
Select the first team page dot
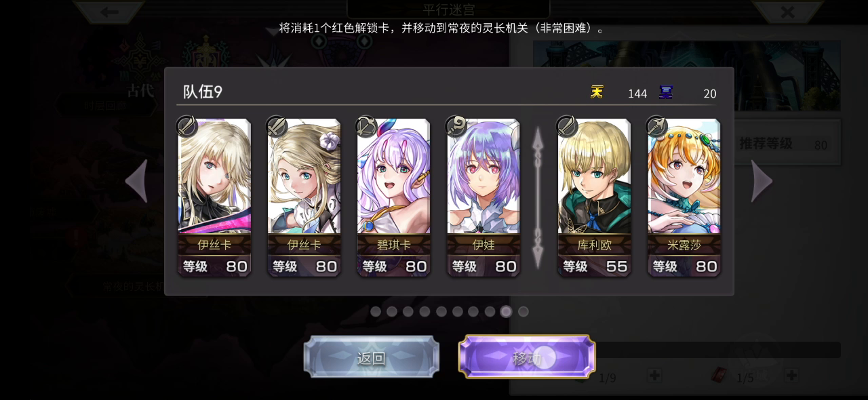point(375,311)
